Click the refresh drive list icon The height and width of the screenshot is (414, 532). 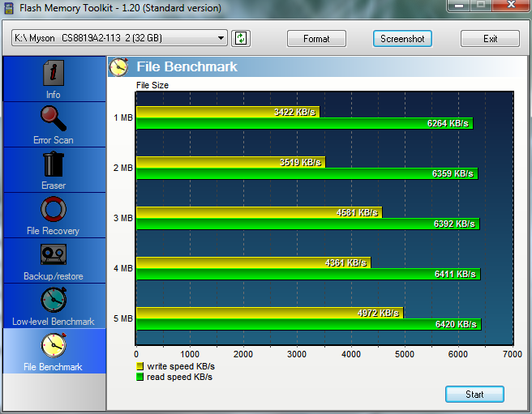click(241, 38)
